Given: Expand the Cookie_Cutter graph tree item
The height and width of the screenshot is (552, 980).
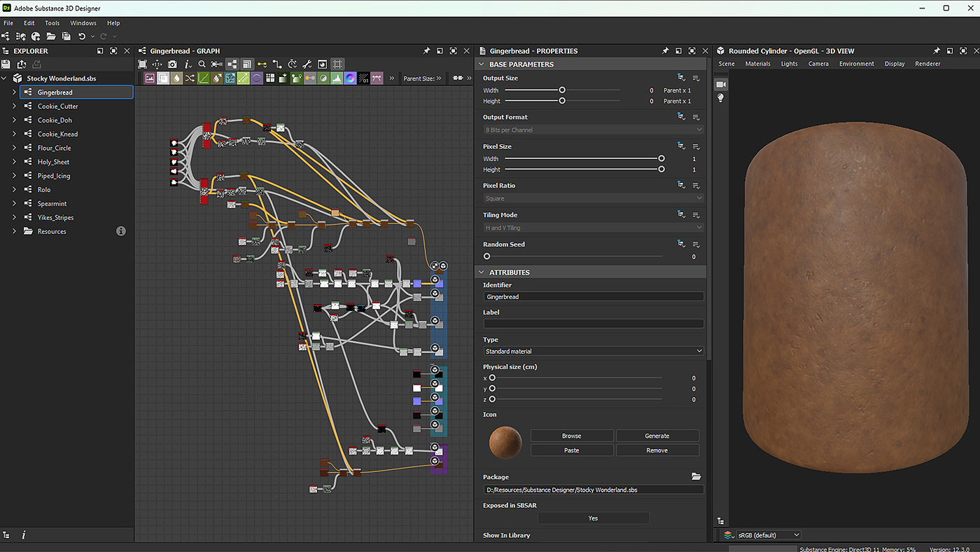Looking at the screenshot, I should point(14,106).
